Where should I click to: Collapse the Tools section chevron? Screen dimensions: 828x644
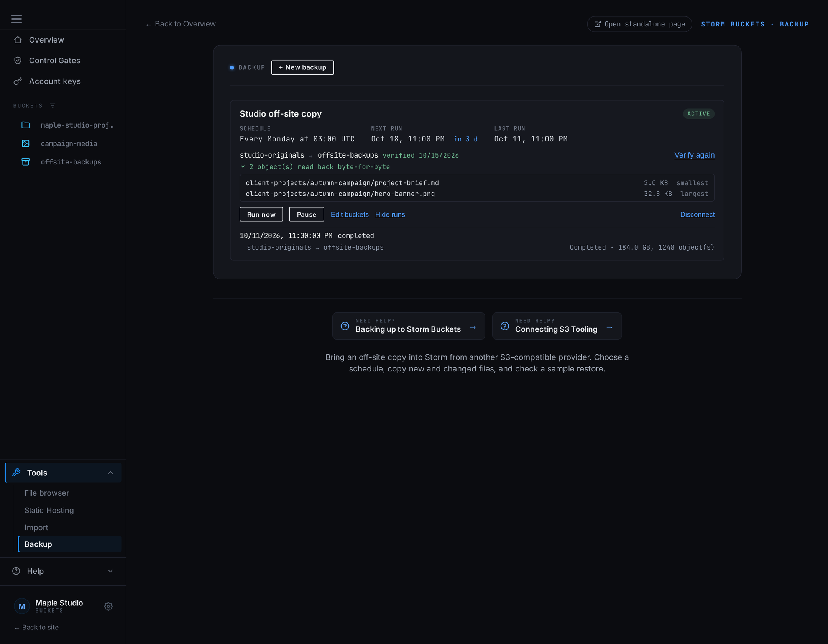point(110,473)
